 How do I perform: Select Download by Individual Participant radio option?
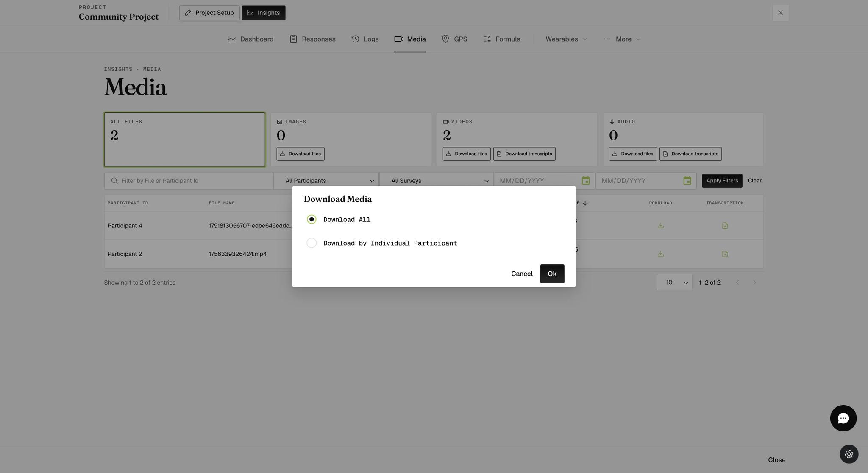click(312, 243)
